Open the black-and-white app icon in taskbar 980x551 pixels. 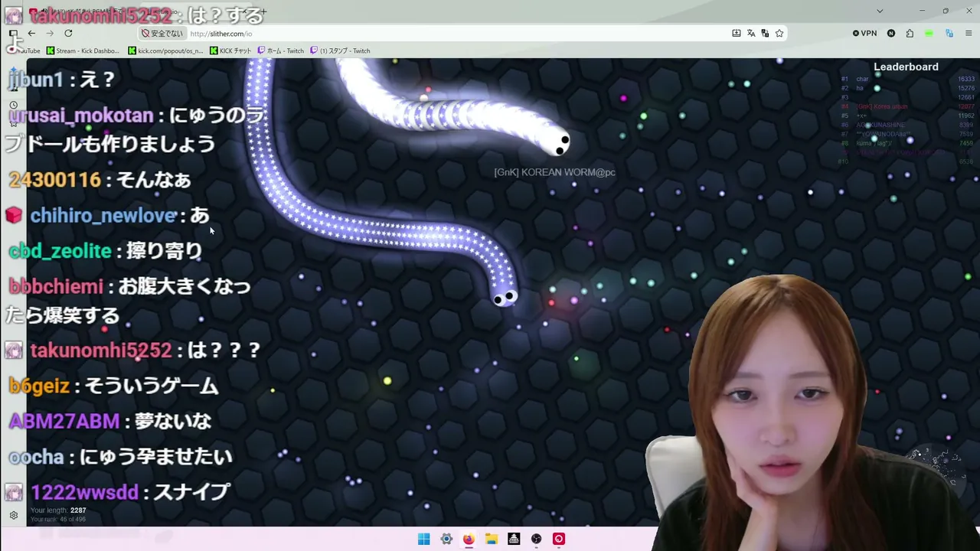tap(514, 539)
